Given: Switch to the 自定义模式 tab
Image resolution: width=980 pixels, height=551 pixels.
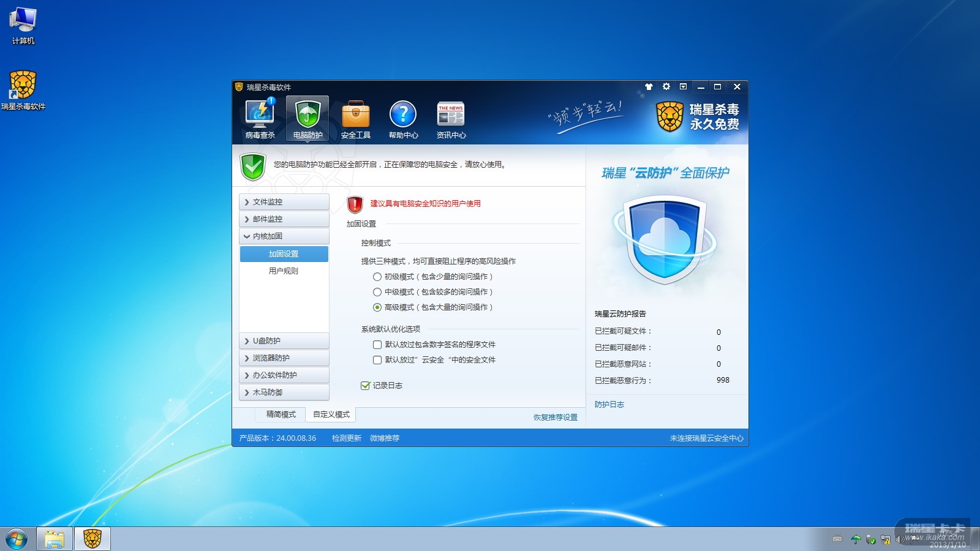Looking at the screenshot, I should click(331, 414).
